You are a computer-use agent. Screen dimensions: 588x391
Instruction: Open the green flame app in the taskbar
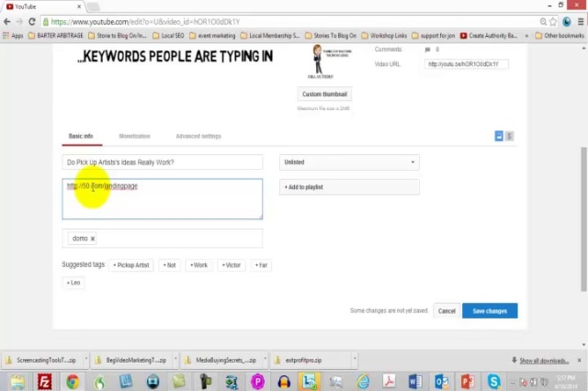[x=99, y=382]
